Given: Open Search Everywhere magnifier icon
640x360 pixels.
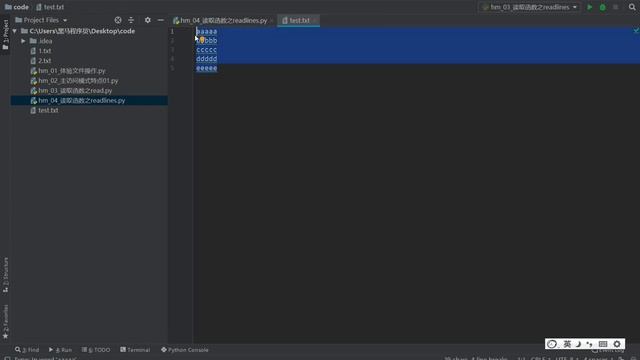Looking at the screenshot, I should [632, 7].
